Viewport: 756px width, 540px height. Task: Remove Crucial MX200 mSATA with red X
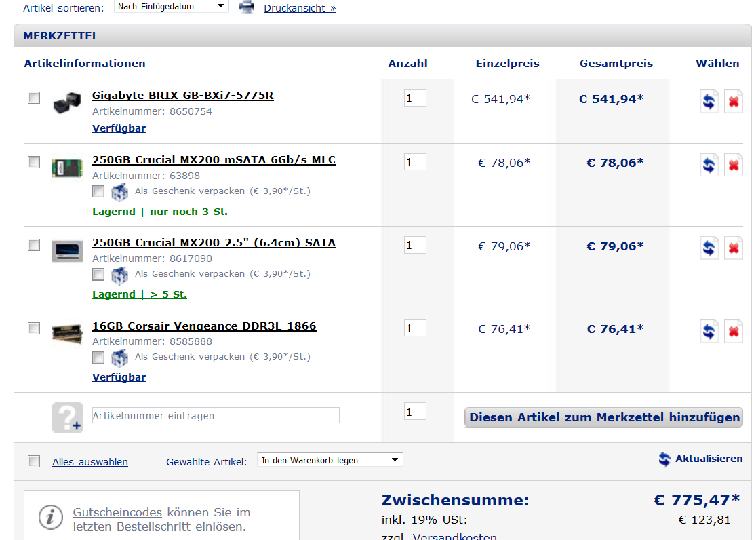[x=734, y=165]
